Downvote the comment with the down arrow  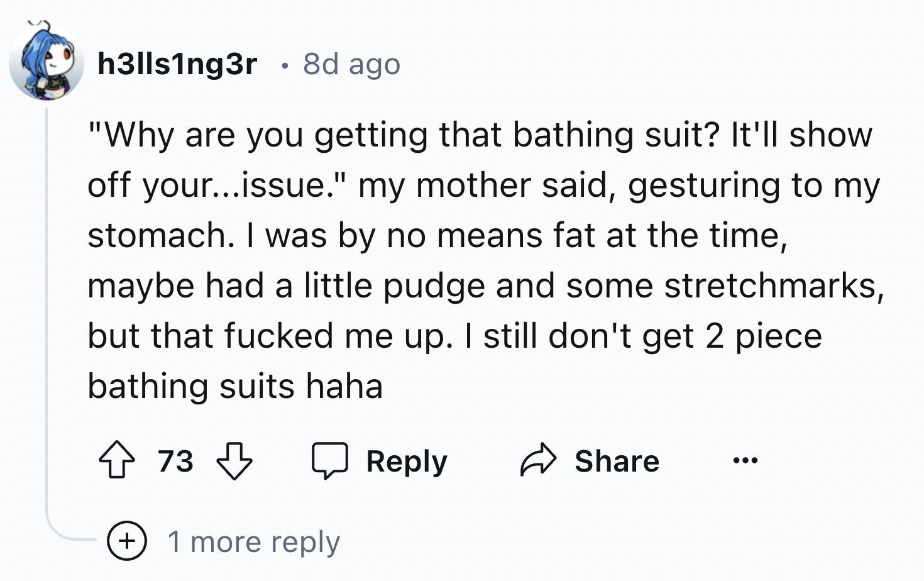(234, 461)
